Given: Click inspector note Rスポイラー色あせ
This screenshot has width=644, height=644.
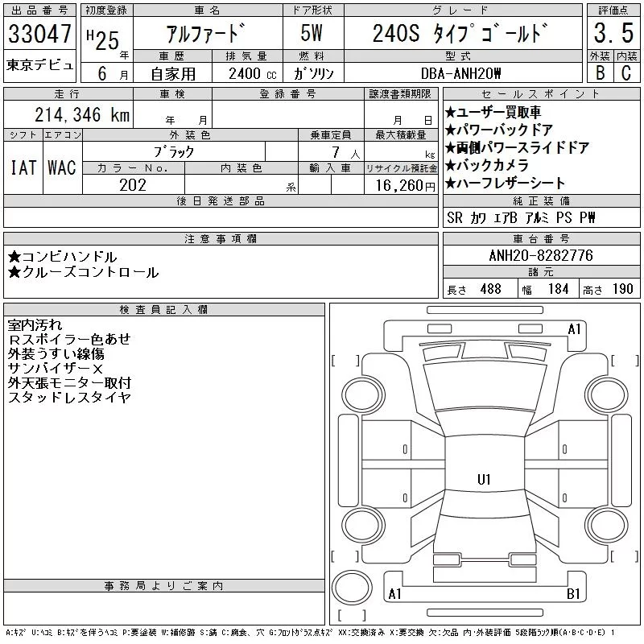Looking at the screenshot, I should [69, 339].
